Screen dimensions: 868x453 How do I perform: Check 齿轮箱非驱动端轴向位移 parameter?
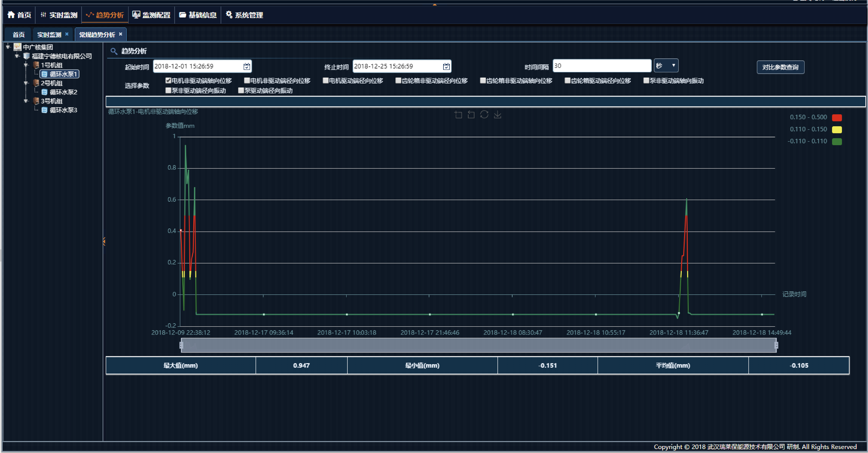click(x=483, y=81)
